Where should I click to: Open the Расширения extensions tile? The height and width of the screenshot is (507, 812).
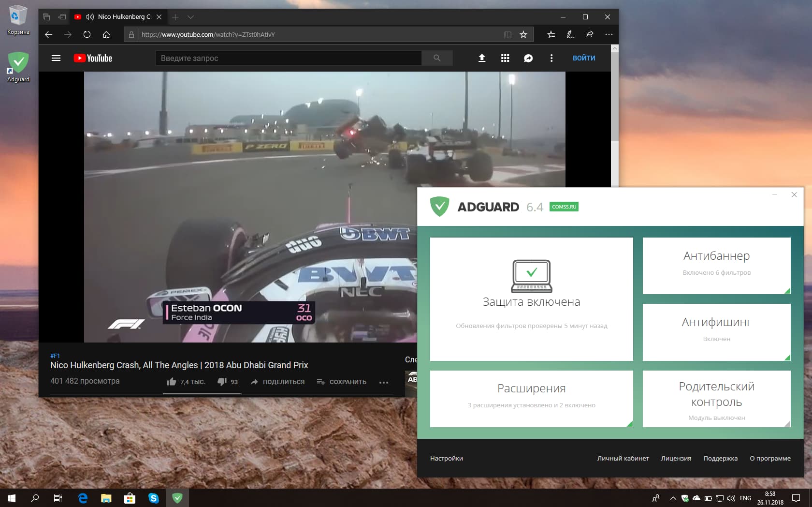click(x=531, y=399)
